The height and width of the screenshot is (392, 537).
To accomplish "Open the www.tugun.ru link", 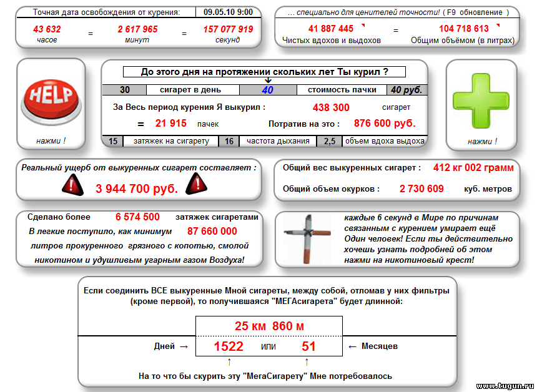I will pyautogui.click(x=505, y=386).
